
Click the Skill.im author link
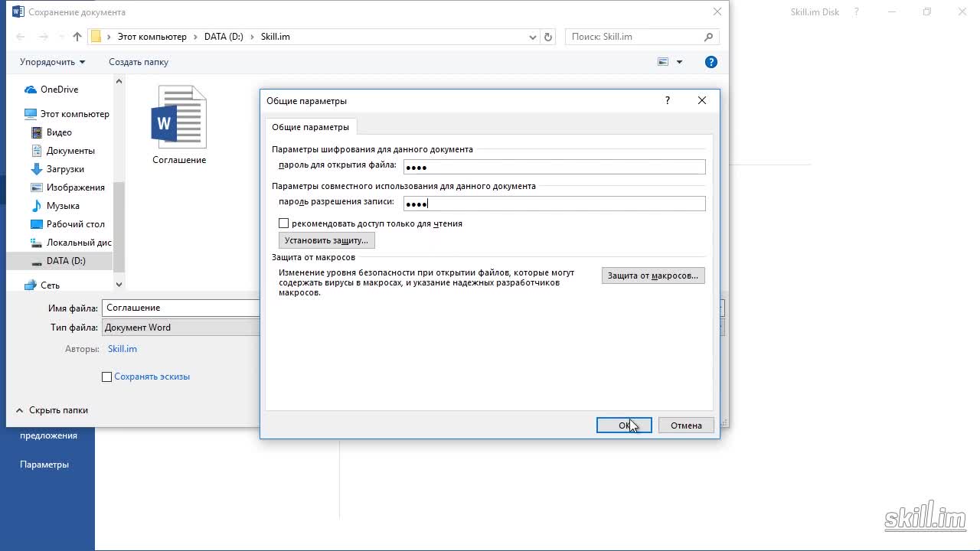[122, 349]
